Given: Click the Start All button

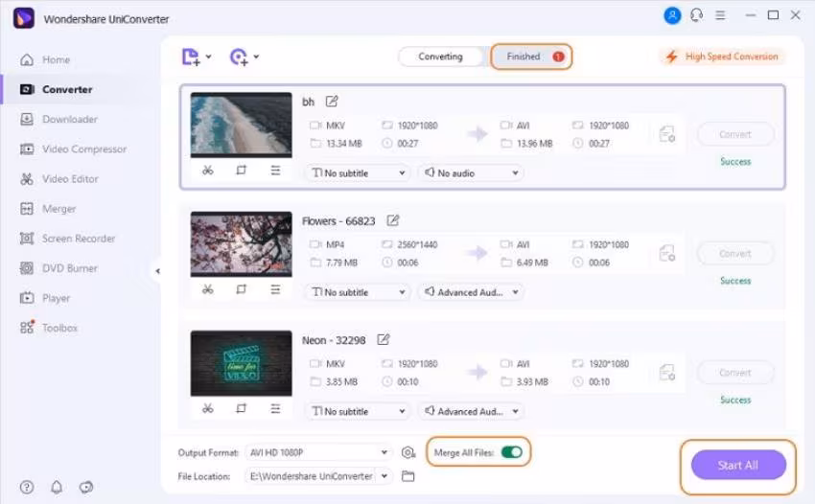Looking at the screenshot, I should pyautogui.click(x=738, y=465).
